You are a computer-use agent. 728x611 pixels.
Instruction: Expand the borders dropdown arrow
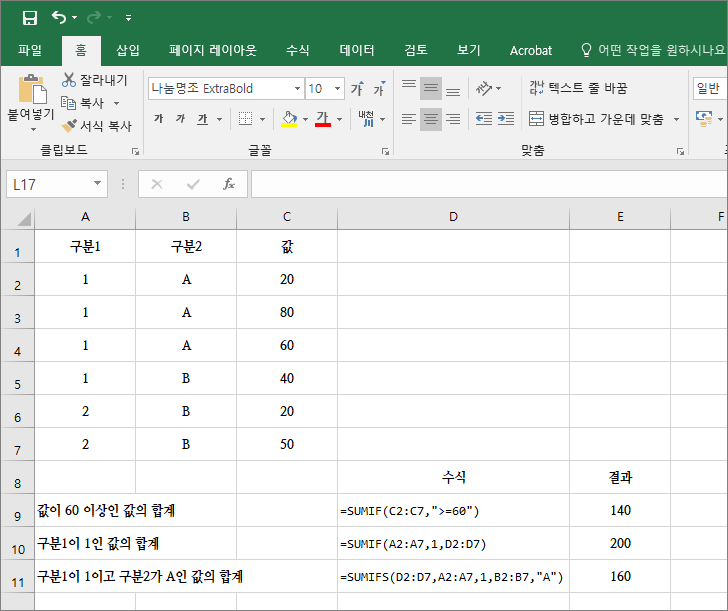(262, 119)
